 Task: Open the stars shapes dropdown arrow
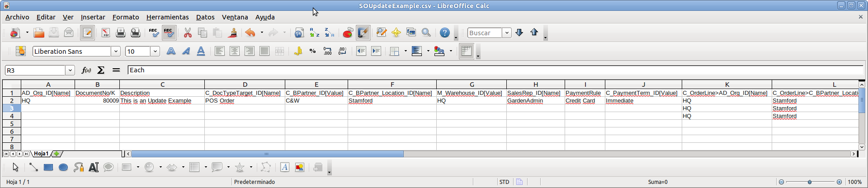(x=251, y=167)
